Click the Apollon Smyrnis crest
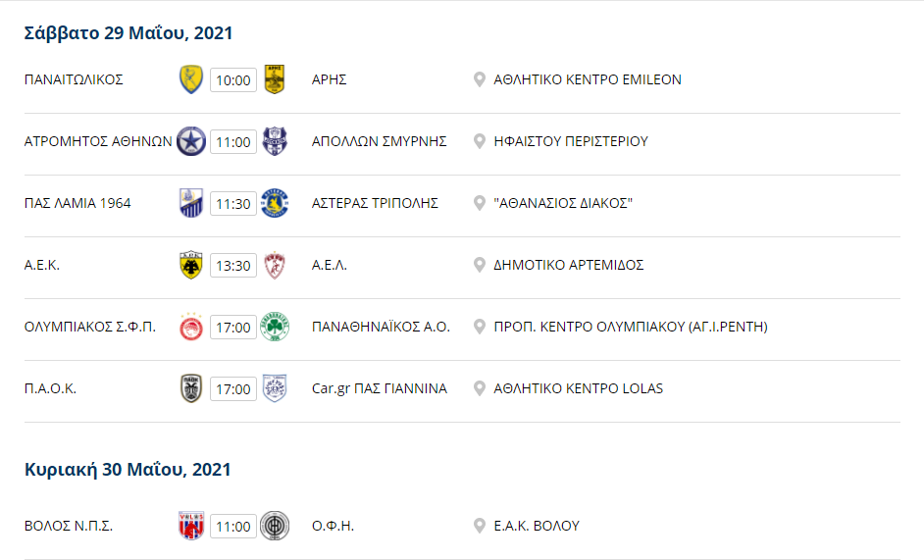The height and width of the screenshot is (560, 924). coord(275,141)
